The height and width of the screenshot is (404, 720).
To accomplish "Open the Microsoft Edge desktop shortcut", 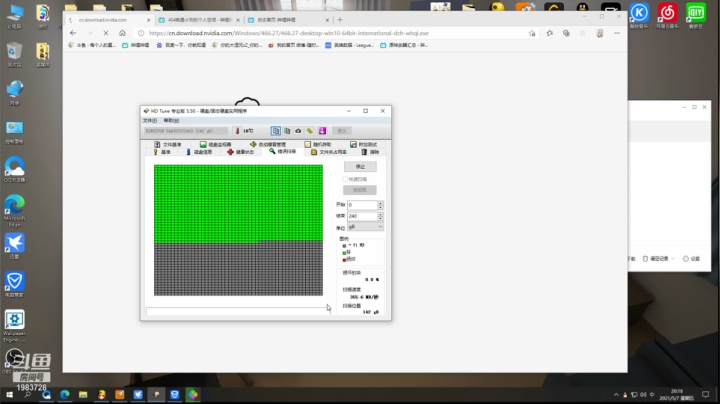I will [x=14, y=210].
